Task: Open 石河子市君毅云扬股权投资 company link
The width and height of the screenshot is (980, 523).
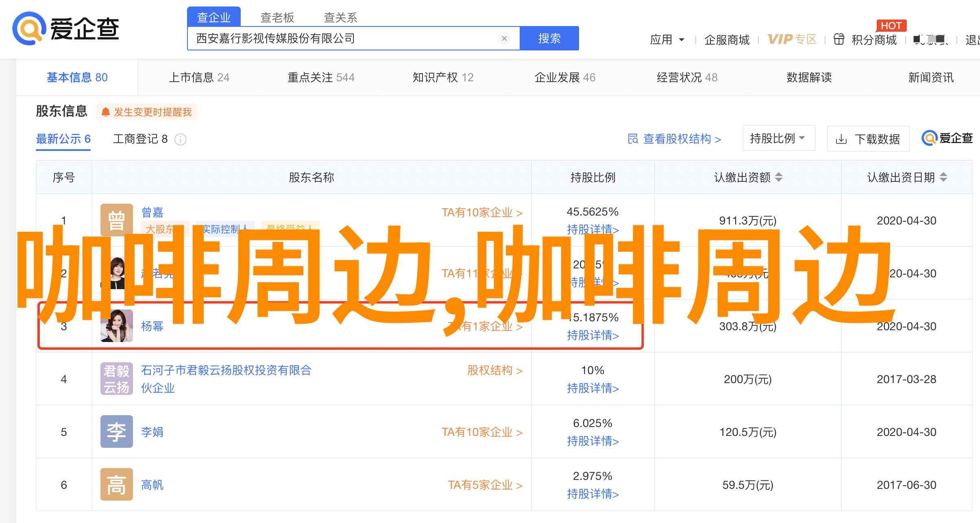Action: pos(226,379)
